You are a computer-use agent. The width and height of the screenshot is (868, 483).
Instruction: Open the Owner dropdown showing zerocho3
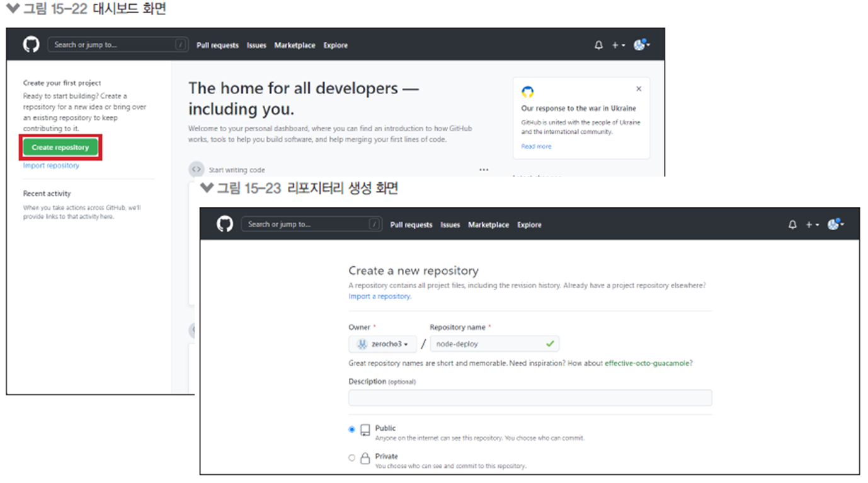pyautogui.click(x=382, y=344)
